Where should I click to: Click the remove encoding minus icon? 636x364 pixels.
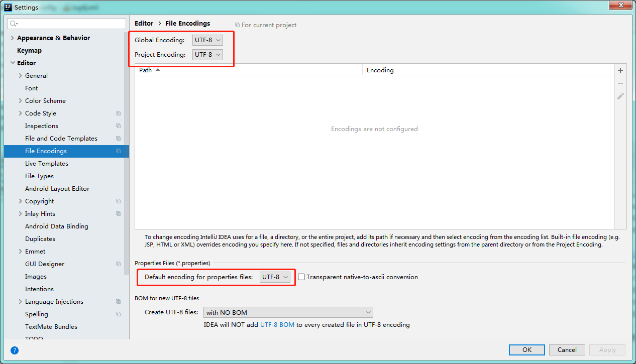pos(620,83)
